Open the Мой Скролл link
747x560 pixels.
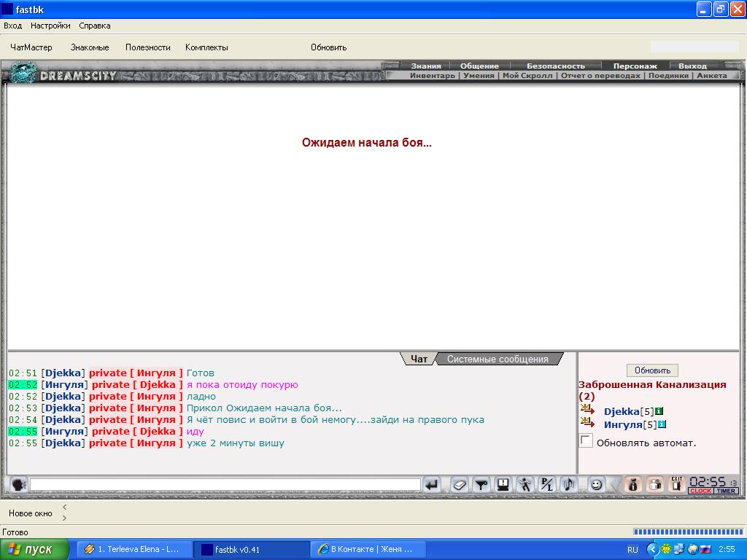[527, 75]
